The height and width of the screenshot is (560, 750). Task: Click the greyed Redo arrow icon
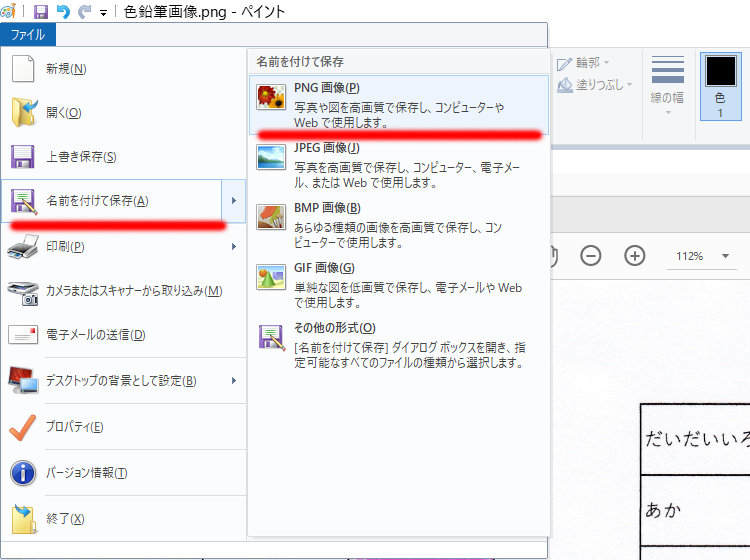tap(85, 11)
